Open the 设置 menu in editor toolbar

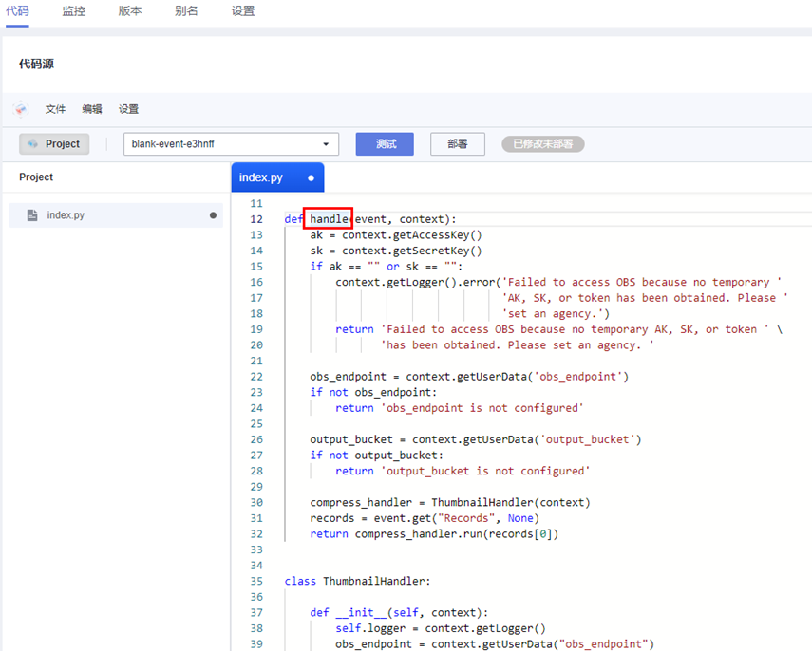tap(128, 109)
